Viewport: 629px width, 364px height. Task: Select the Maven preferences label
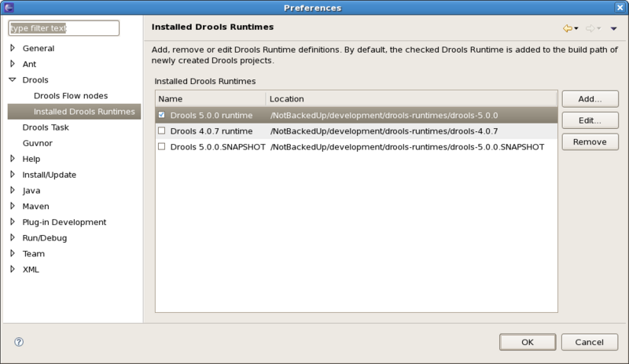(35, 206)
